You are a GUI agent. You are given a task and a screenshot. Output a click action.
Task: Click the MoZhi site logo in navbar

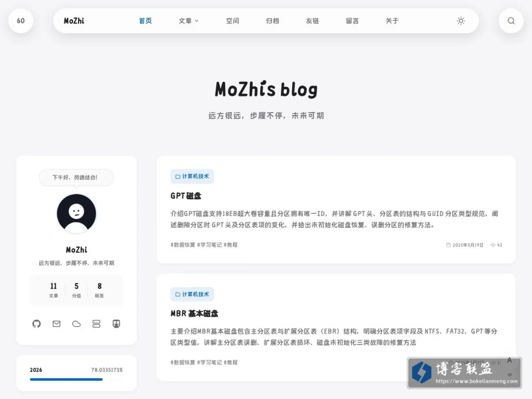[x=74, y=21]
